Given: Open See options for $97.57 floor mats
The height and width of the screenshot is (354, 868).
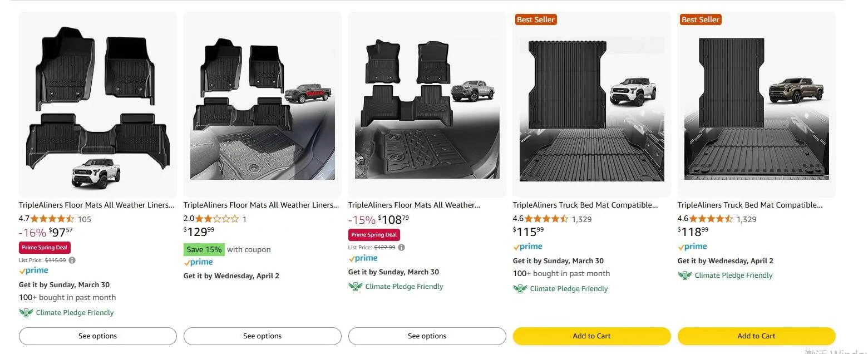Looking at the screenshot, I should (x=97, y=336).
